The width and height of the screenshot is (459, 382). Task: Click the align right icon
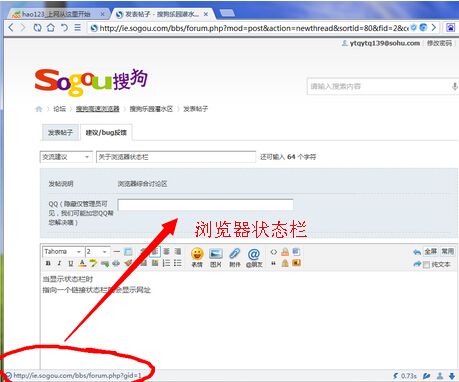tap(178, 251)
